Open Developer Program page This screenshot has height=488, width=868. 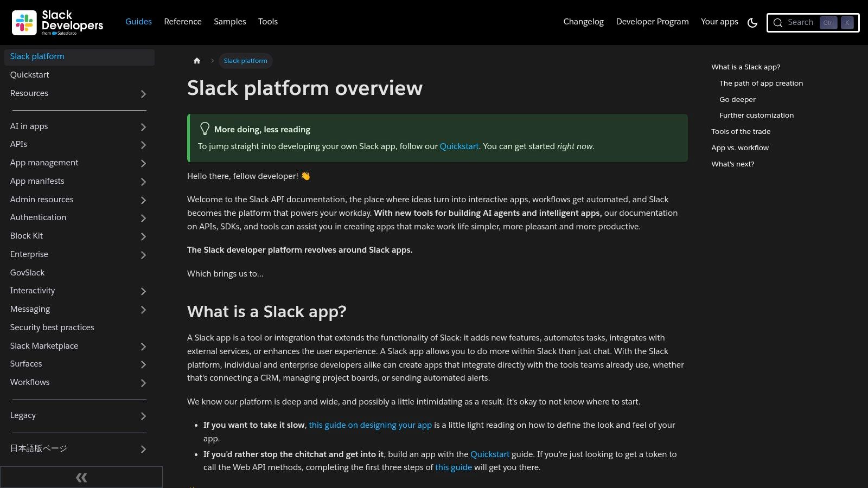[652, 22]
